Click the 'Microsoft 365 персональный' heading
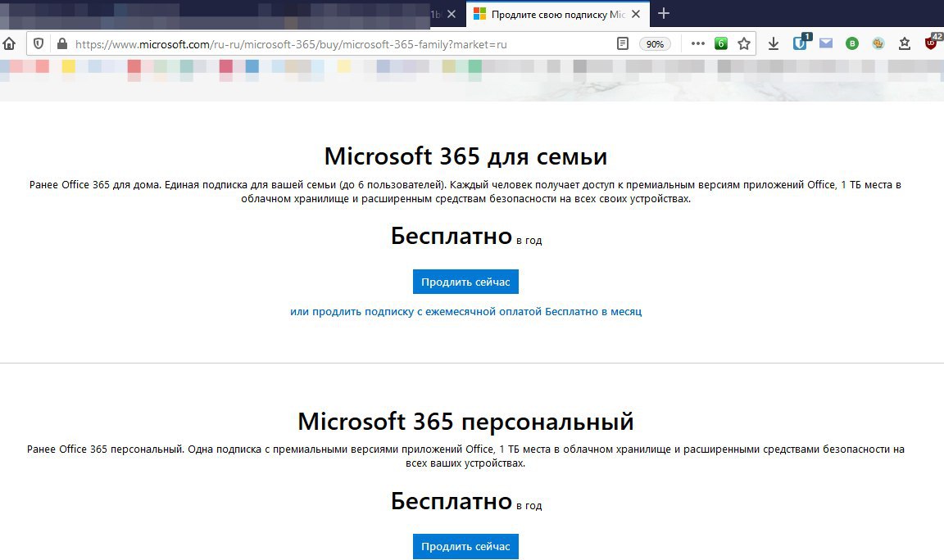The height and width of the screenshot is (560, 944). [x=465, y=421]
